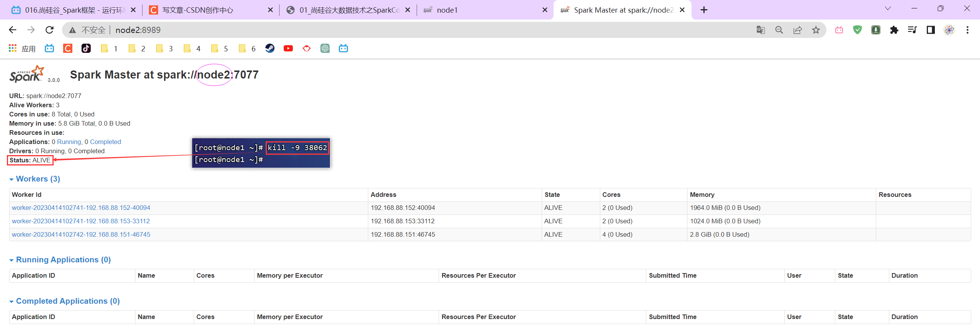The height and width of the screenshot is (329, 980).
Task: Bookmark this page with the star icon
Action: [816, 30]
